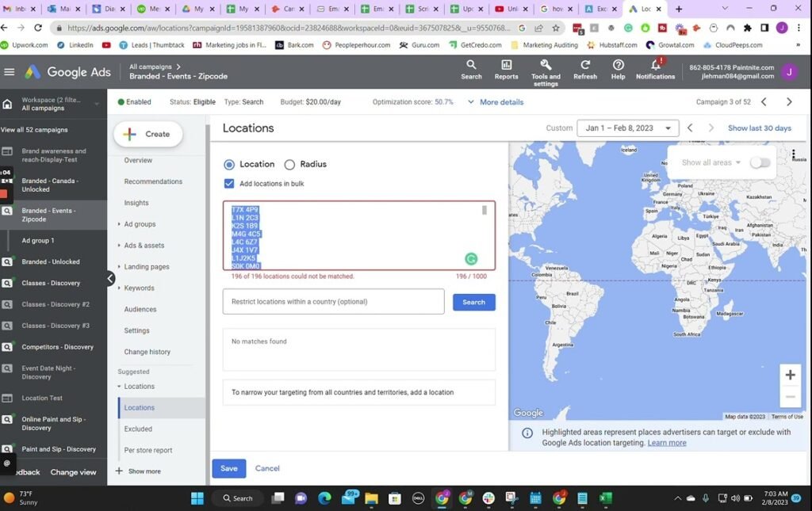The height and width of the screenshot is (511, 812).
Task: Open the Help icon
Action: (x=618, y=70)
